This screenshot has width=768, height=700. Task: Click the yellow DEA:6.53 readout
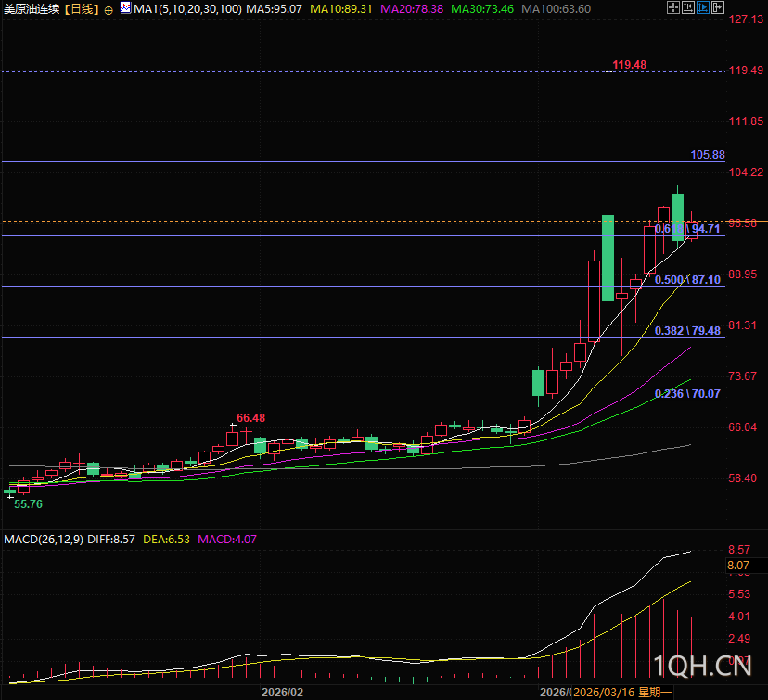tap(166, 540)
